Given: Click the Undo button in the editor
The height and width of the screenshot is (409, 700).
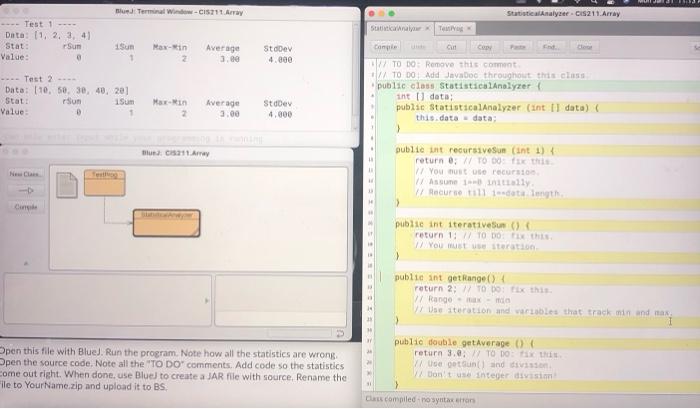Looking at the screenshot, I should pos(418,47).
